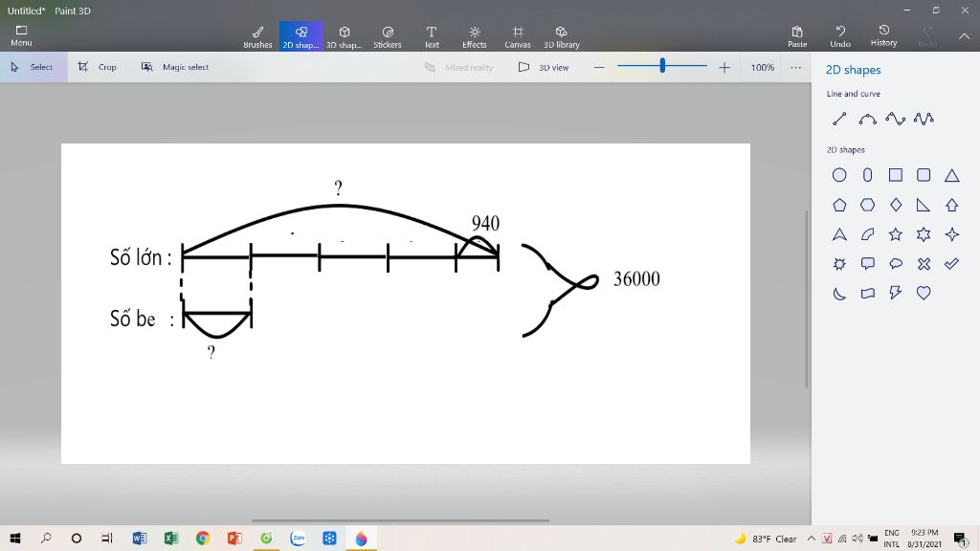The width and height of the screenshot is (980, 551).
Task: Click the Paste button
Action: [797, 36]
